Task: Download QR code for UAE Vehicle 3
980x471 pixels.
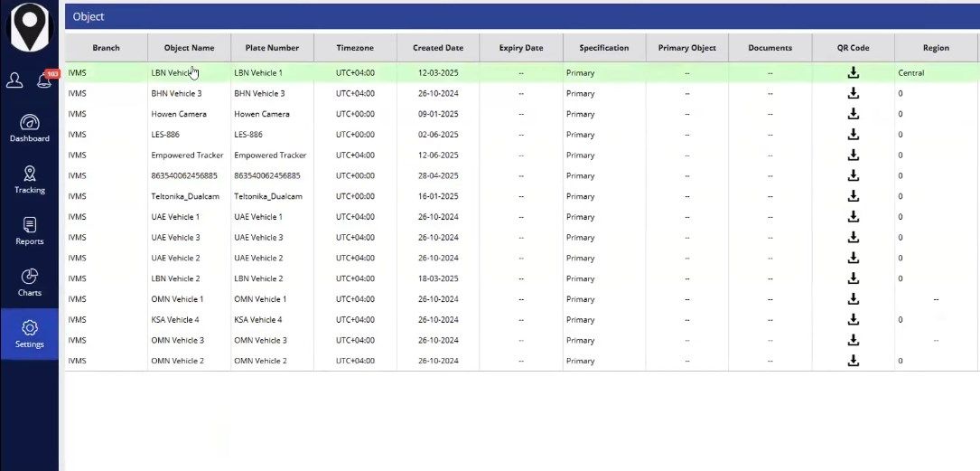Action: click(x=854, y=237)
